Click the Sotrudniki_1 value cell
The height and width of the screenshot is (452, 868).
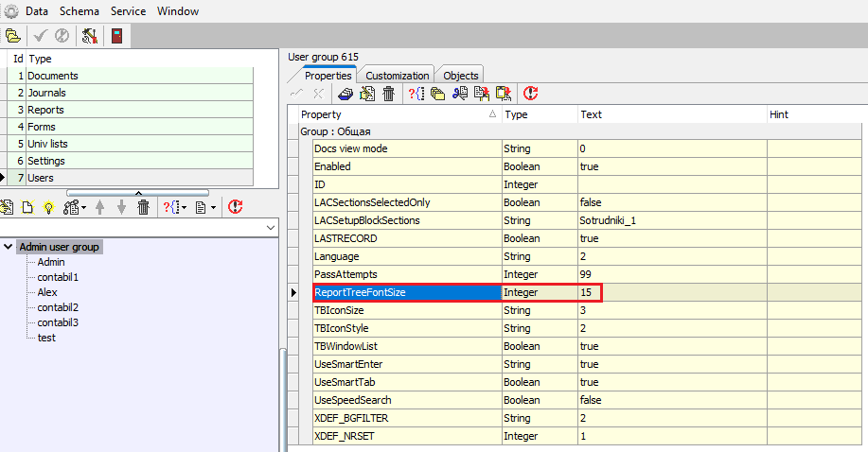pyautogui.click(x=672, y=220)
